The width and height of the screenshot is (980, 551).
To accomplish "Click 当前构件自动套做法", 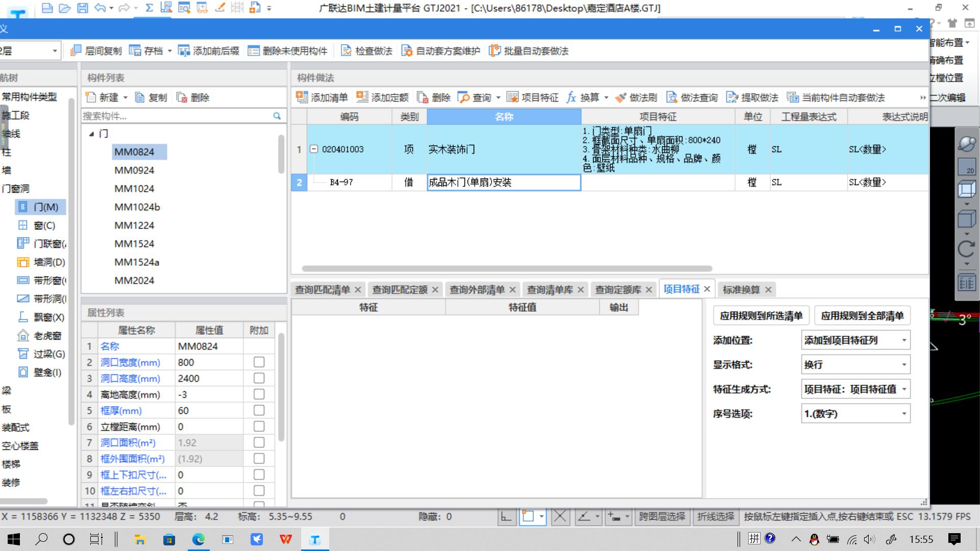I will [x=836, y=97].
